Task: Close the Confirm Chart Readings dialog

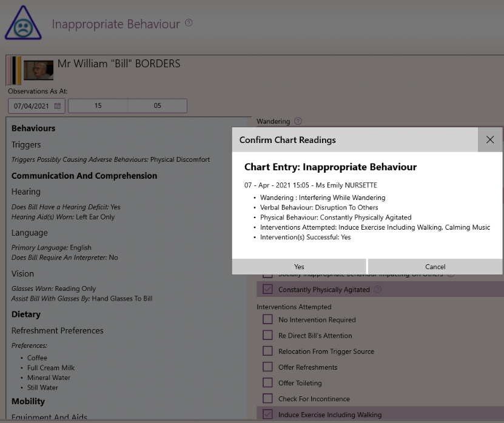Action: click(x=490, y=139)
